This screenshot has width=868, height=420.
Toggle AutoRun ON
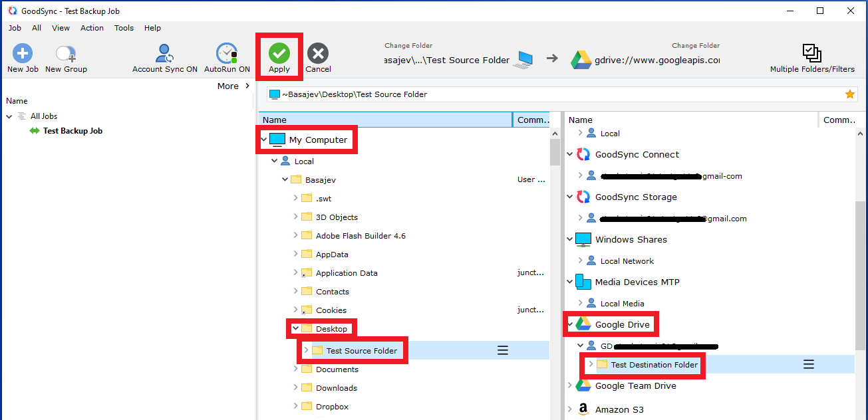point(227,54)
